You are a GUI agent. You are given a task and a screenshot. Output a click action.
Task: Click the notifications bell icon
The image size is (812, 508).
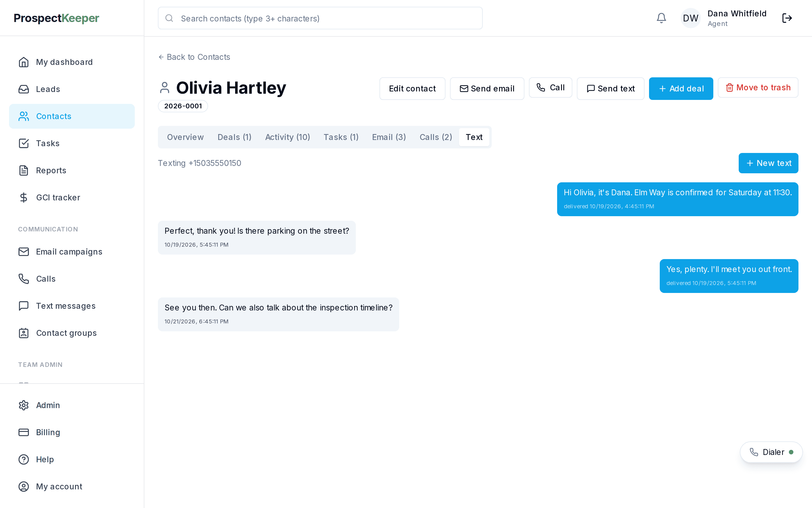(661, 18)
